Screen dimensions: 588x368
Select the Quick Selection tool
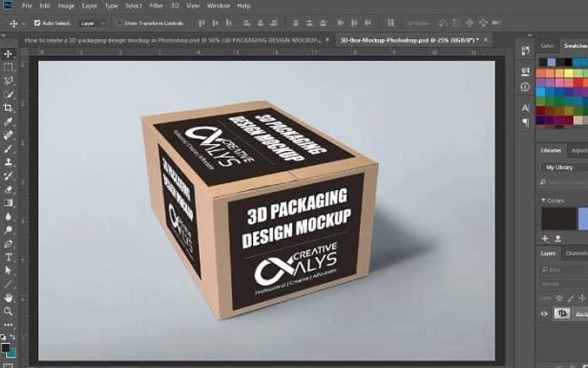(x=8, y=94)
